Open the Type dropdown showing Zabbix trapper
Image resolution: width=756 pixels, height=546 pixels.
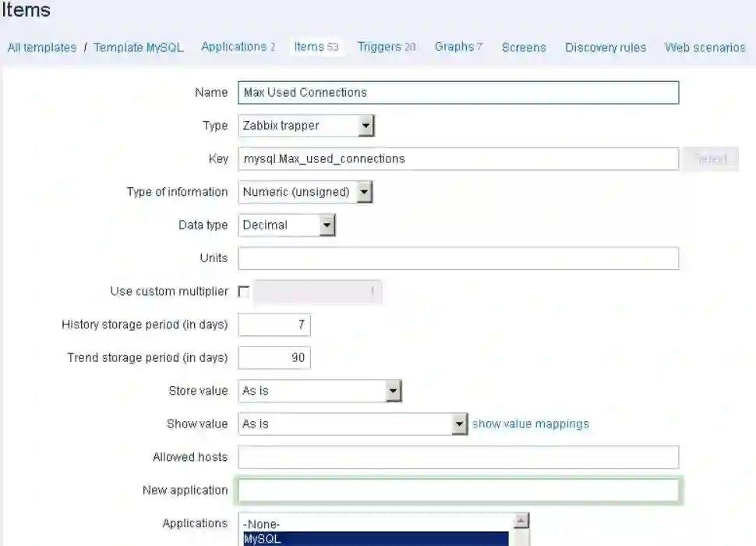coord(306,126)
